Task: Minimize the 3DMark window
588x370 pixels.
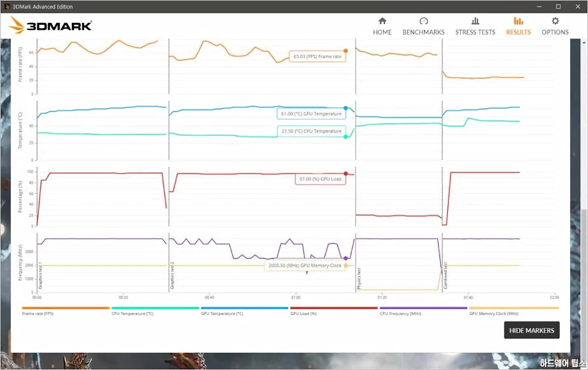Action: pyautogui.click(x=539, y=6)
